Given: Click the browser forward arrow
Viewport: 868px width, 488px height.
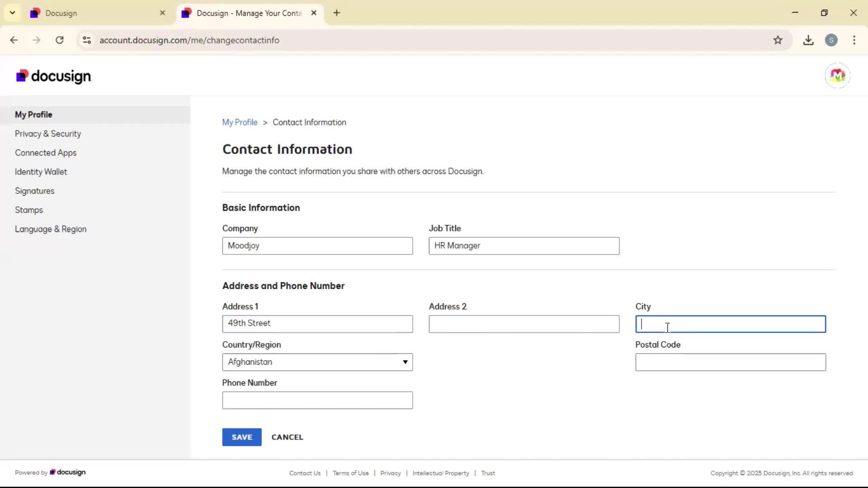Looking at the screenshot, I should 37,40.
